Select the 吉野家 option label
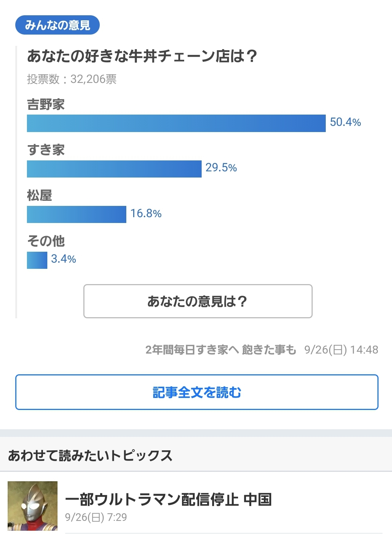 coord(46,105)
